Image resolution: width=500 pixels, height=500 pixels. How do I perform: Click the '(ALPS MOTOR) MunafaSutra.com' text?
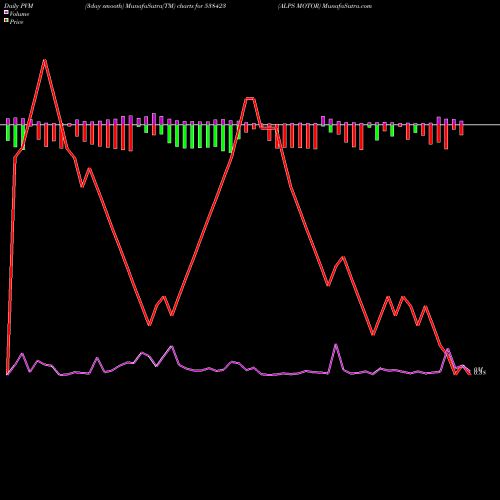pos(325,6)
